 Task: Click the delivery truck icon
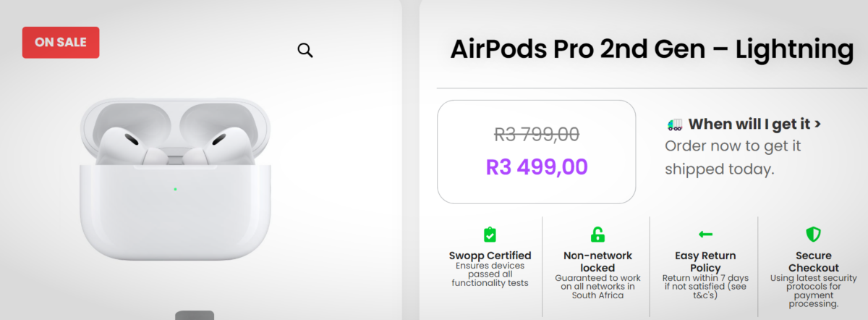[673, 125]
